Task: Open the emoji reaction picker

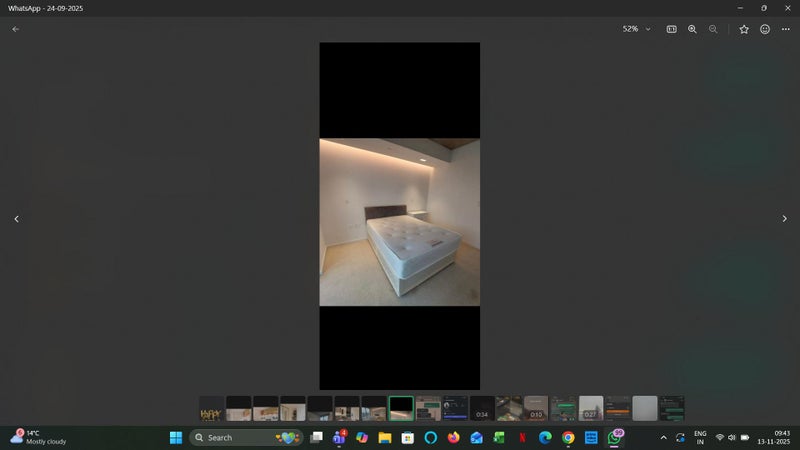Action: coord(765,29)
